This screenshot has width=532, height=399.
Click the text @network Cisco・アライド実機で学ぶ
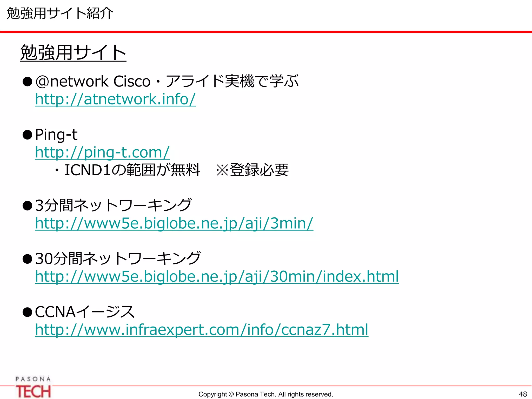click(x=167, y=81)
